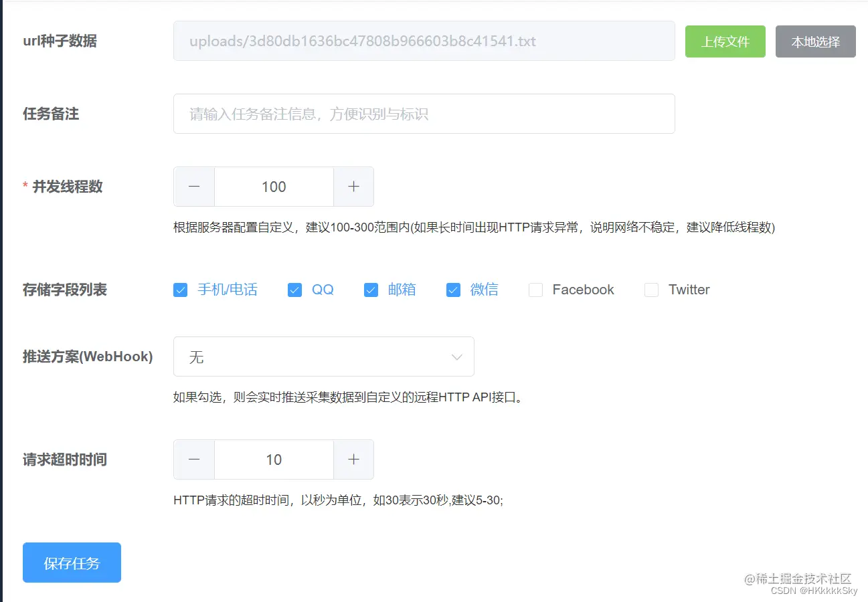
Task: Click the thread count number field showing 100
Action: coord(274,187)
